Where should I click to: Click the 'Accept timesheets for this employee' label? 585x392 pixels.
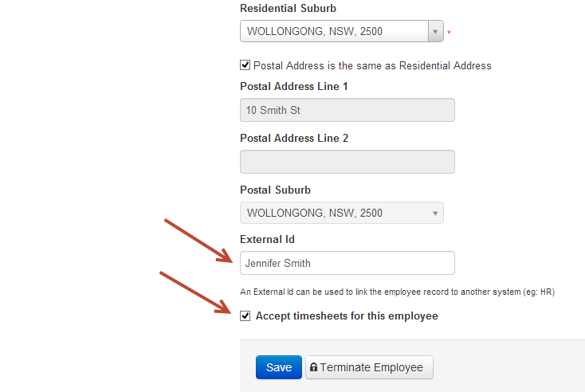[x=347, y=316]
